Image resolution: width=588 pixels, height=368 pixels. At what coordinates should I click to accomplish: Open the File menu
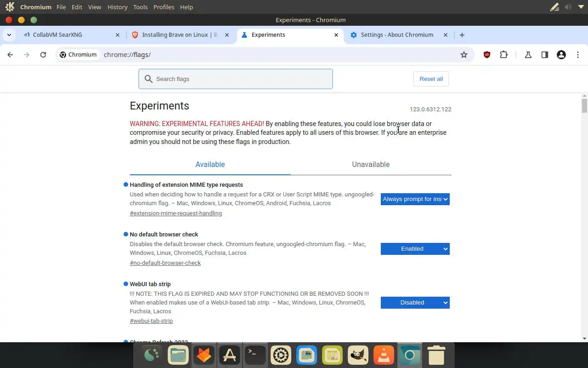[61, 7]
